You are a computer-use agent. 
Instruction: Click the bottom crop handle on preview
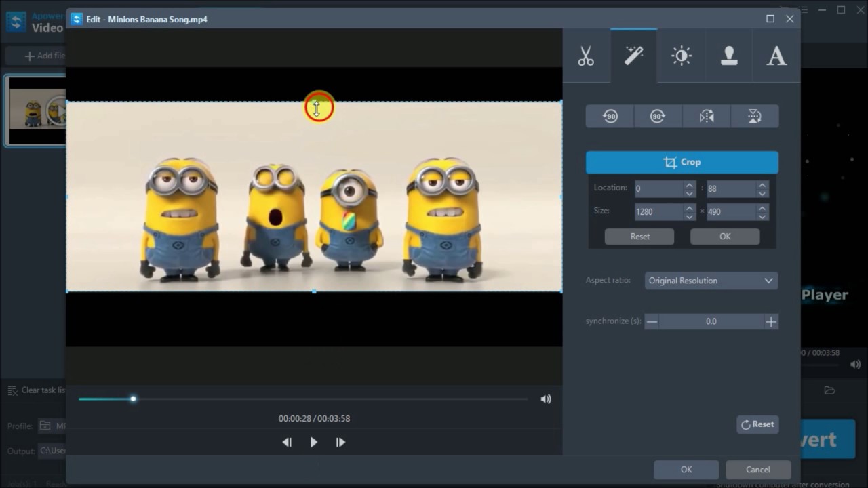click(x=314, y=291)
